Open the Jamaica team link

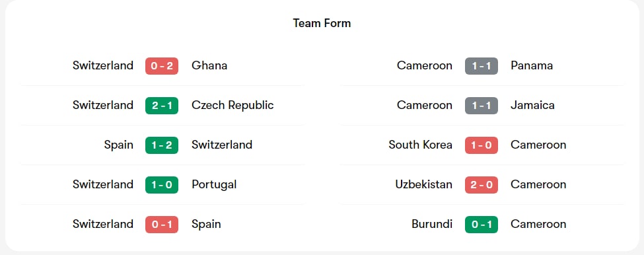(532, 106)
